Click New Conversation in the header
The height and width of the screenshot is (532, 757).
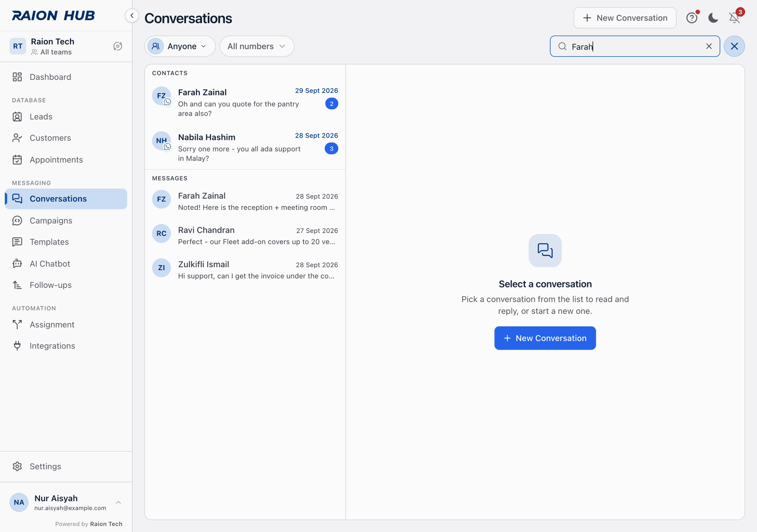625,18
